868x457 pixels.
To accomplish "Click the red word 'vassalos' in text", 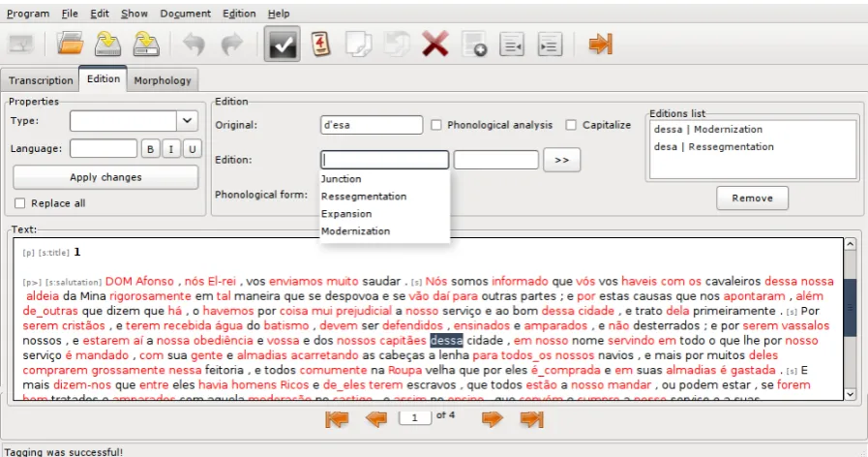I will (805, 325).
